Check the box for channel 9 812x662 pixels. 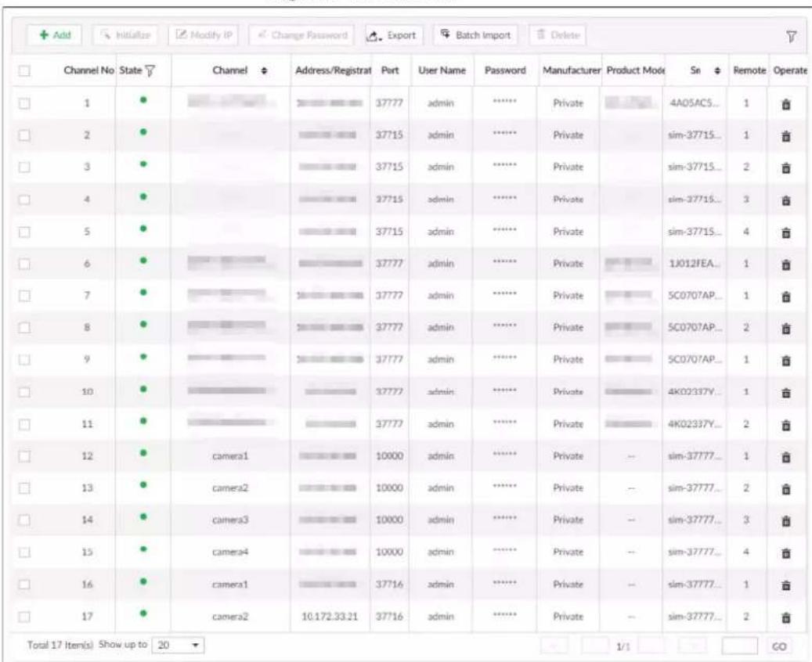pos(24,360)
